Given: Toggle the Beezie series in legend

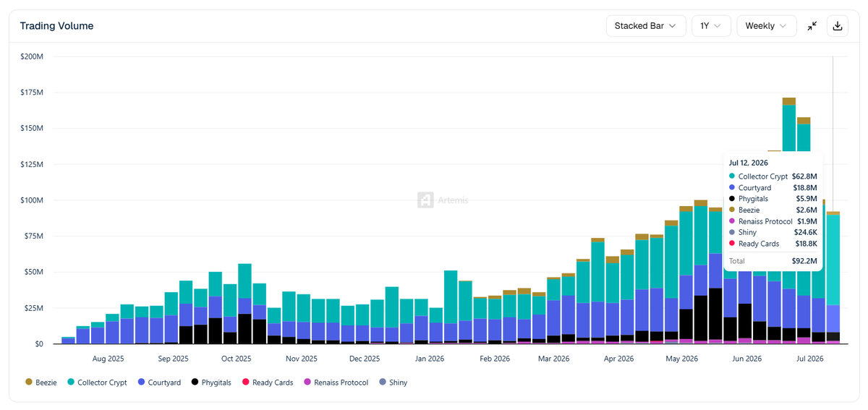Looking at the screenshot, I should tap(41, 383).
